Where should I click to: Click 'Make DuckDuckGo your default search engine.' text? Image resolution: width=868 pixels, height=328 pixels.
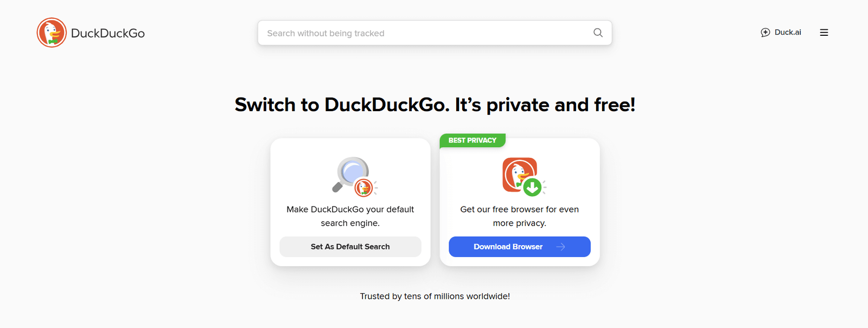(350, 216)
